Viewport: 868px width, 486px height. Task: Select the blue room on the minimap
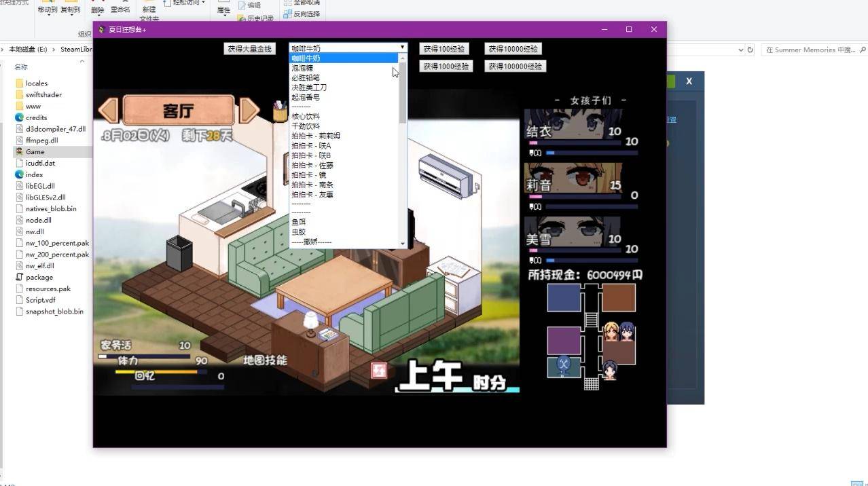[x=564, y=298]
